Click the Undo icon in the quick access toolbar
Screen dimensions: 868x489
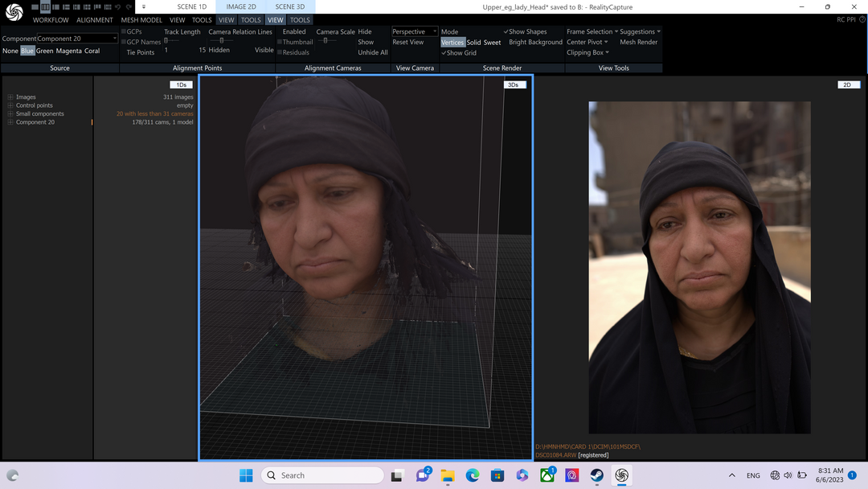click(117, 6)
